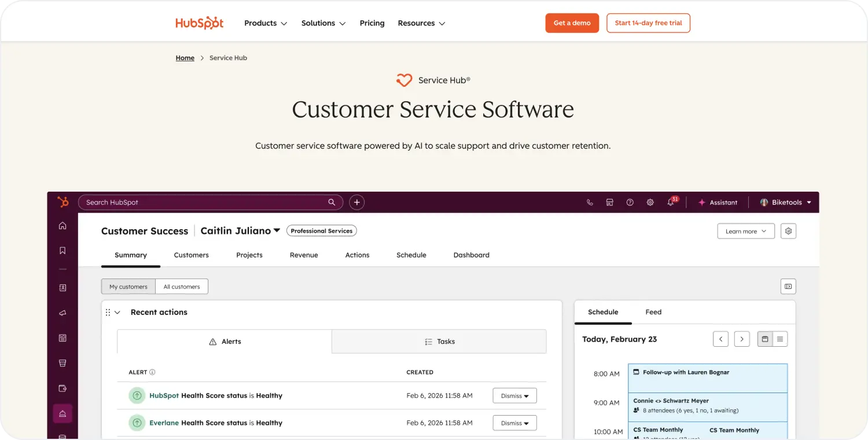Screen dimensions: 868x440
Task: Open Connie <> Schwartz Meyer meeting
Action: click(708, 407)
